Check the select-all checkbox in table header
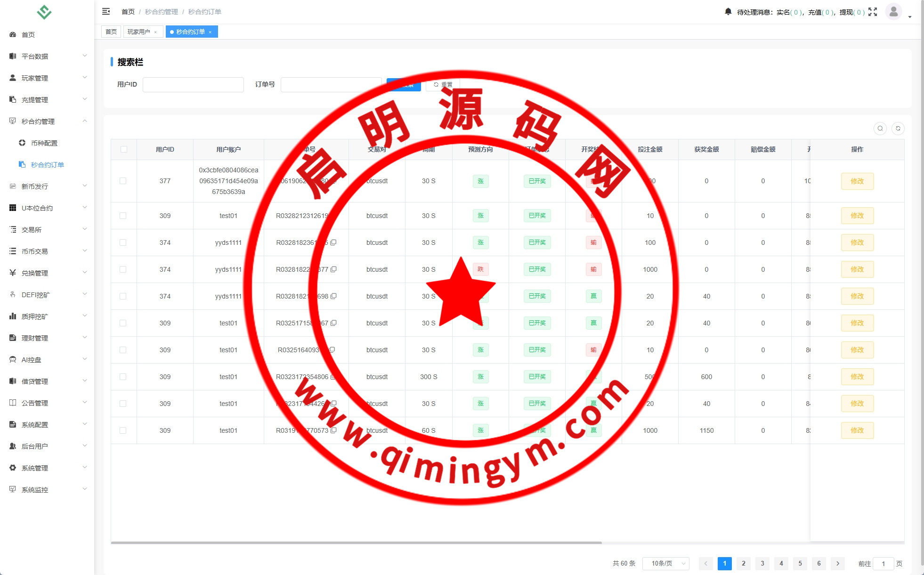Viewport: 924px width, 575px height. pos(124,149)
